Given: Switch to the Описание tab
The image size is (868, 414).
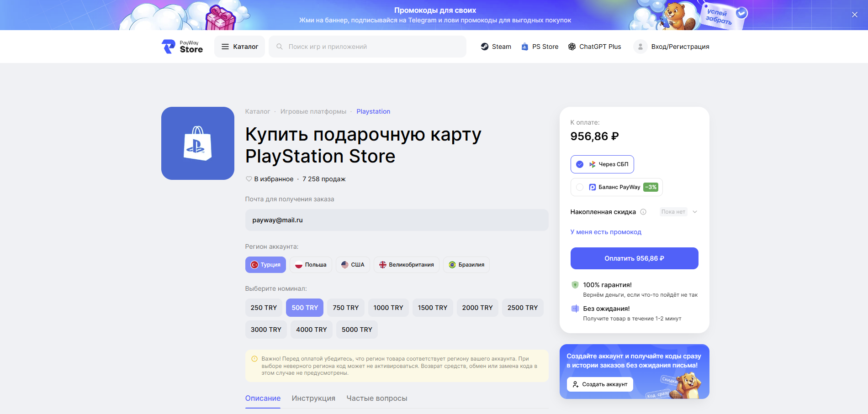Looking at the screenshot, I should pos(263,398).
